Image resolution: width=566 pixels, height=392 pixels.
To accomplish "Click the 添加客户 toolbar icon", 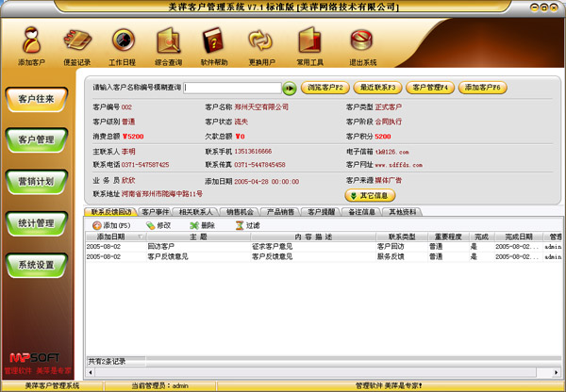I will [31, 41].
